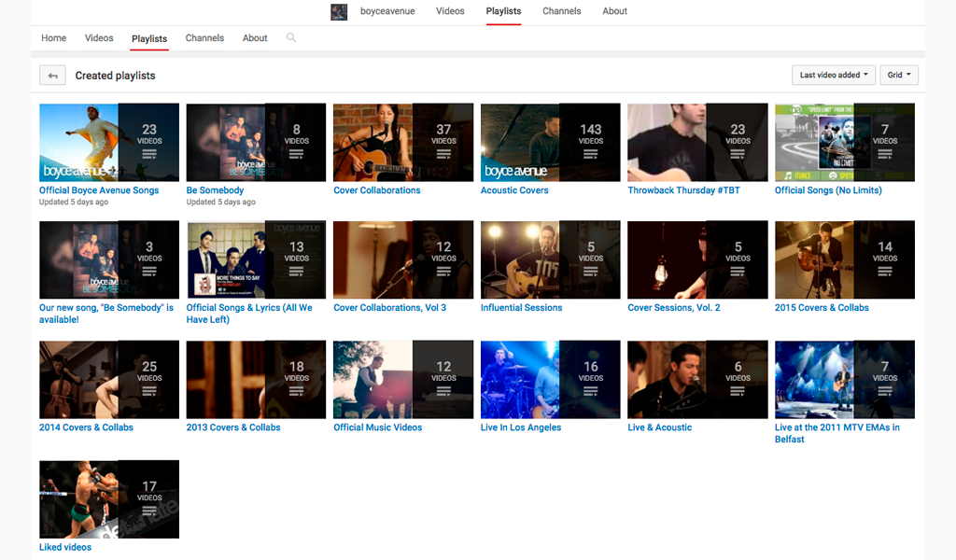Open the Be Somebody playlist link

215,190
